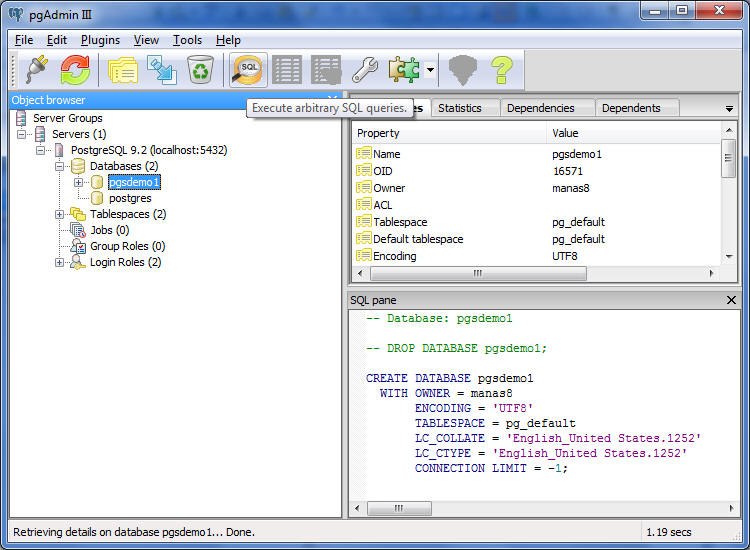Click the SQL pane horizontal scrollbar thumb
The height and width of the screenshot is (550, 750).
click(399, 508)
